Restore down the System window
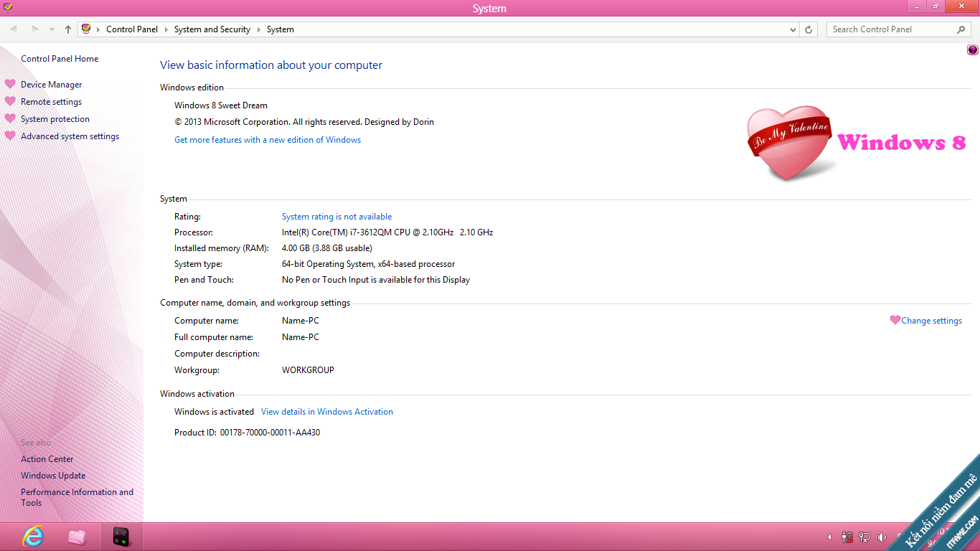Viewport: 980px width, 551px height. 936,6
